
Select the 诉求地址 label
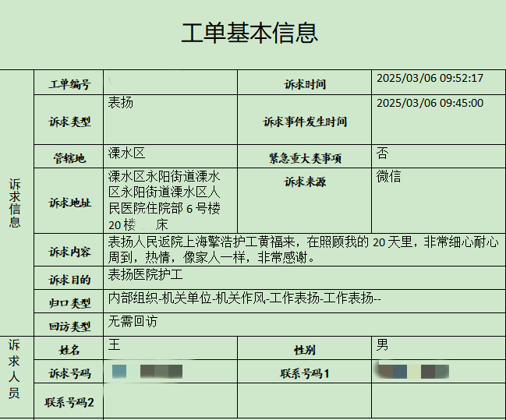coord(69,203)
